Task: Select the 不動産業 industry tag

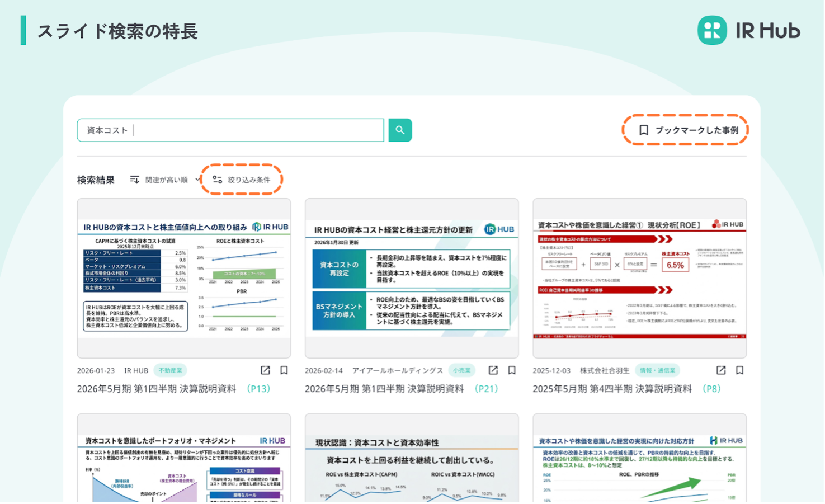Action: point(170,370)
